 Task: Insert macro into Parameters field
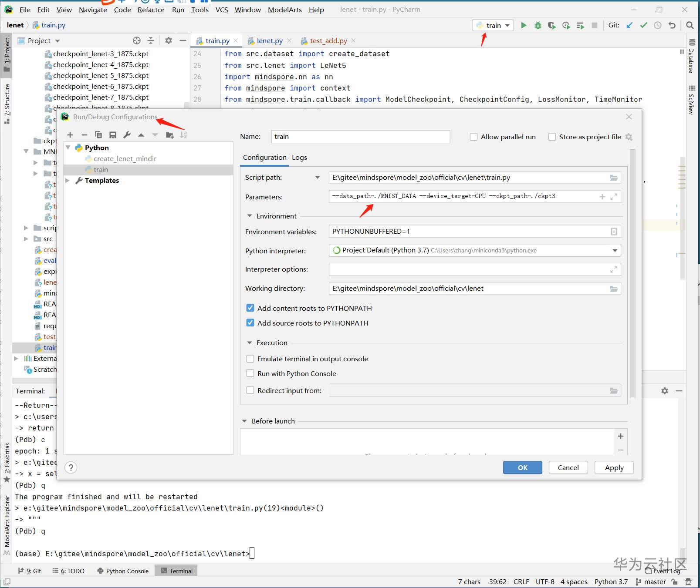click(602, 197)
